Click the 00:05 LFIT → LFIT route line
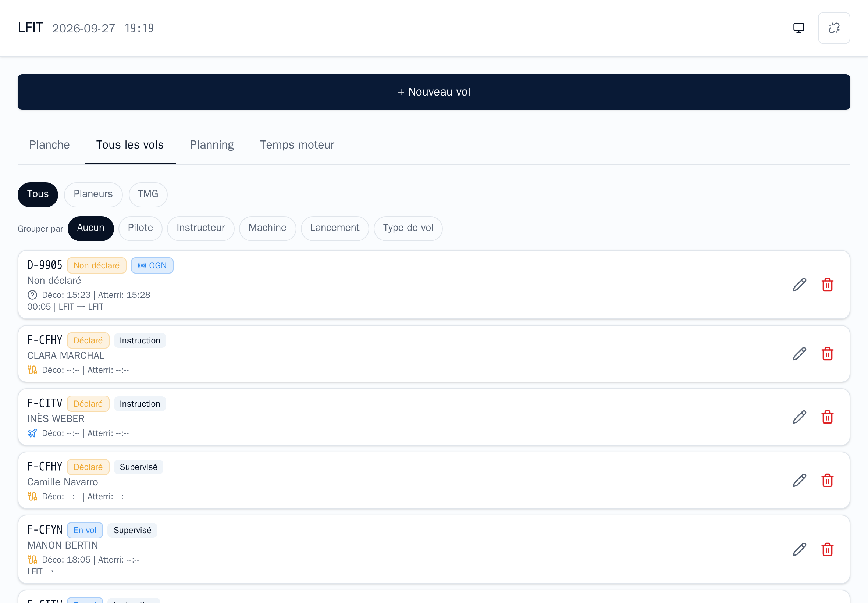 click(x=65, y=307)
